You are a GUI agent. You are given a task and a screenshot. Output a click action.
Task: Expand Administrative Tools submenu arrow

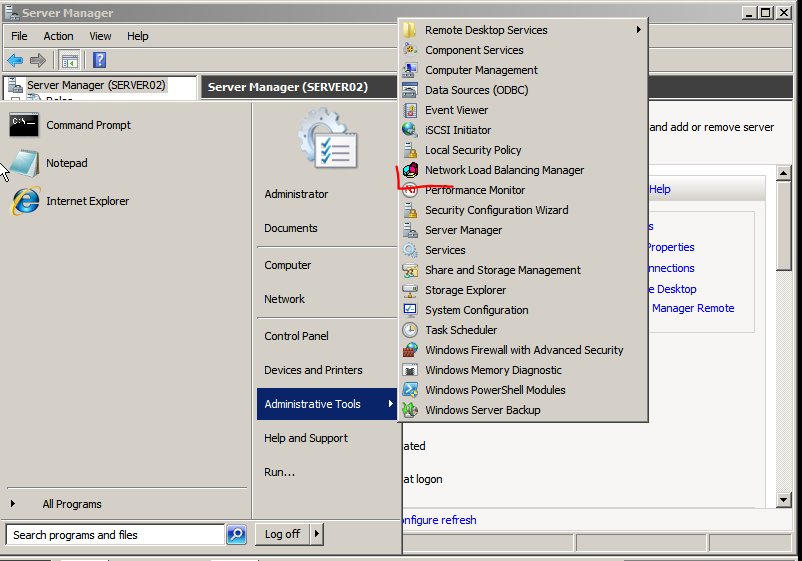click(x=390, y=403)
